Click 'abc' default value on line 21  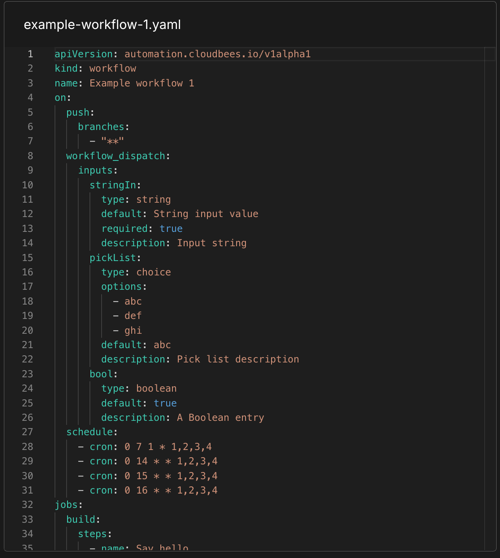tap(162, 345)
